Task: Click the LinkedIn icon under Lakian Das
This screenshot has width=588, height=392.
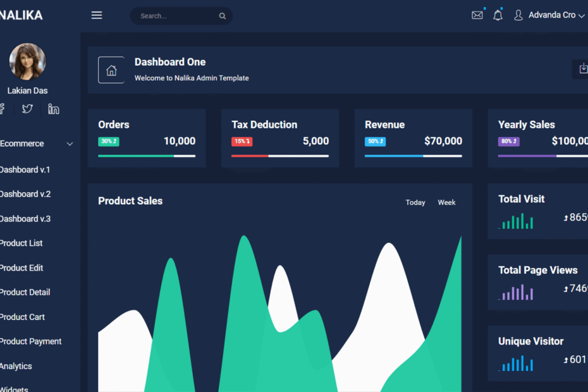Action: [54, 109]
